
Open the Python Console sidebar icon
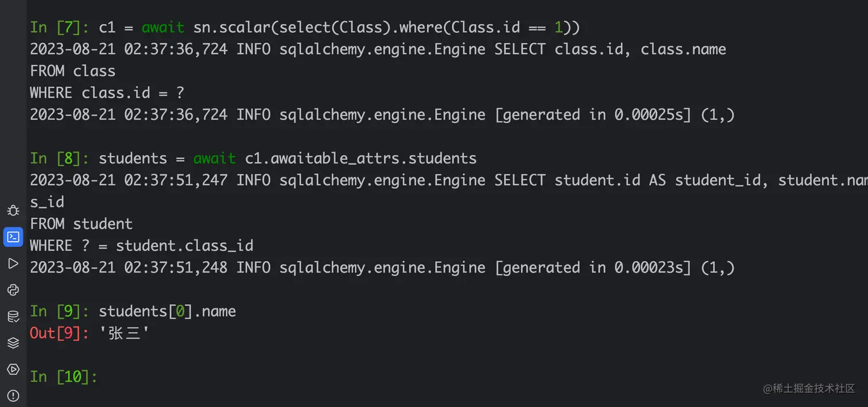[x=13, y=290]
